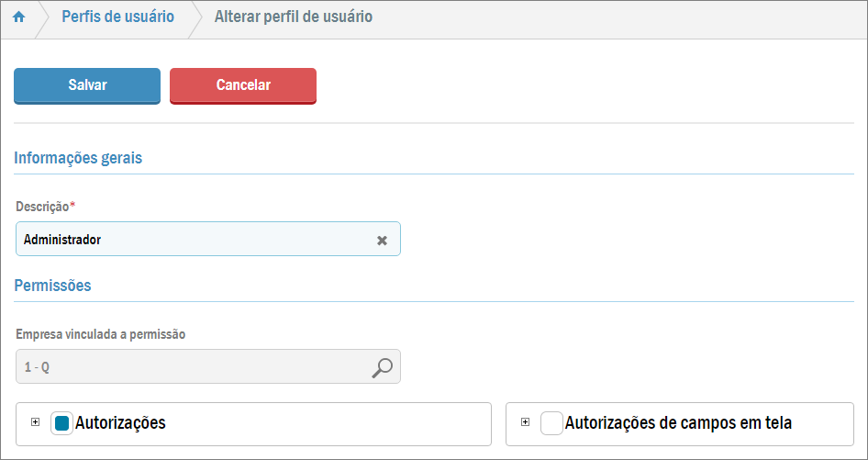Screen dimensions: 868x460
Task: Go to the home page icon
Action: [x=18, y=17]
